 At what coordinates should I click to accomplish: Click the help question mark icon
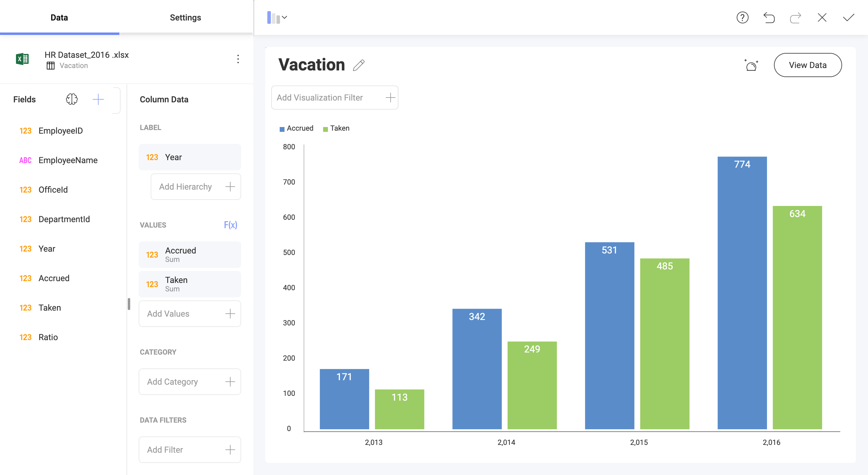[x=742, y=17]
